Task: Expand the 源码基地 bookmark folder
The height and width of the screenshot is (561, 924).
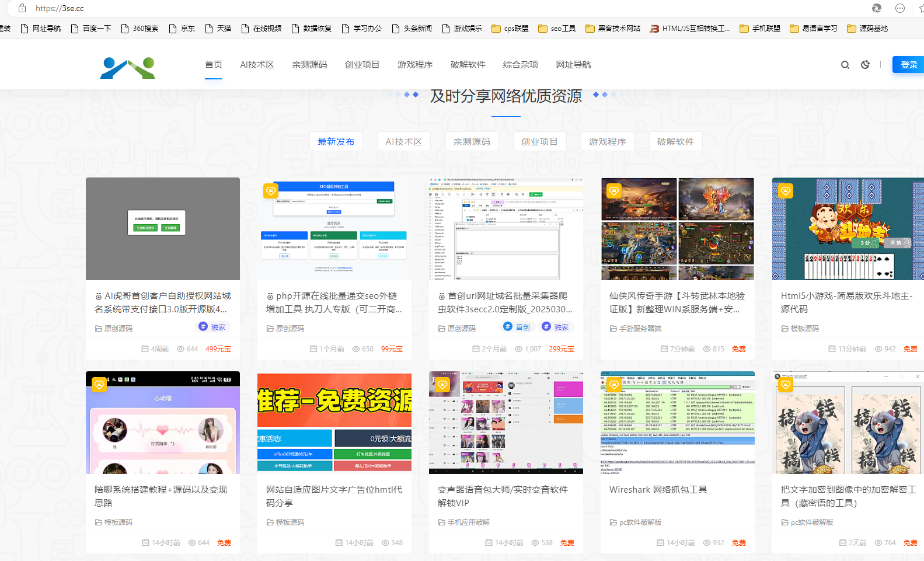Action: [x=867, y=28]
